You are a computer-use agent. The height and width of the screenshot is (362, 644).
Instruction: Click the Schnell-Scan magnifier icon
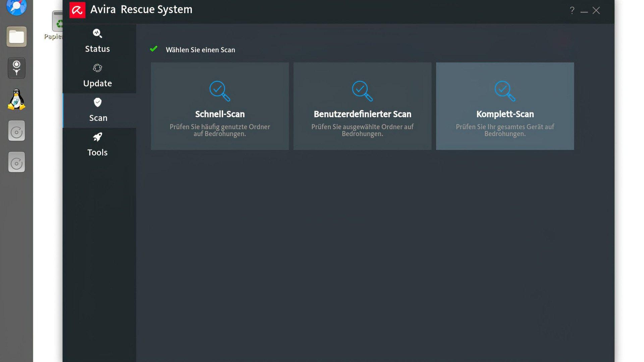(220, 91)
